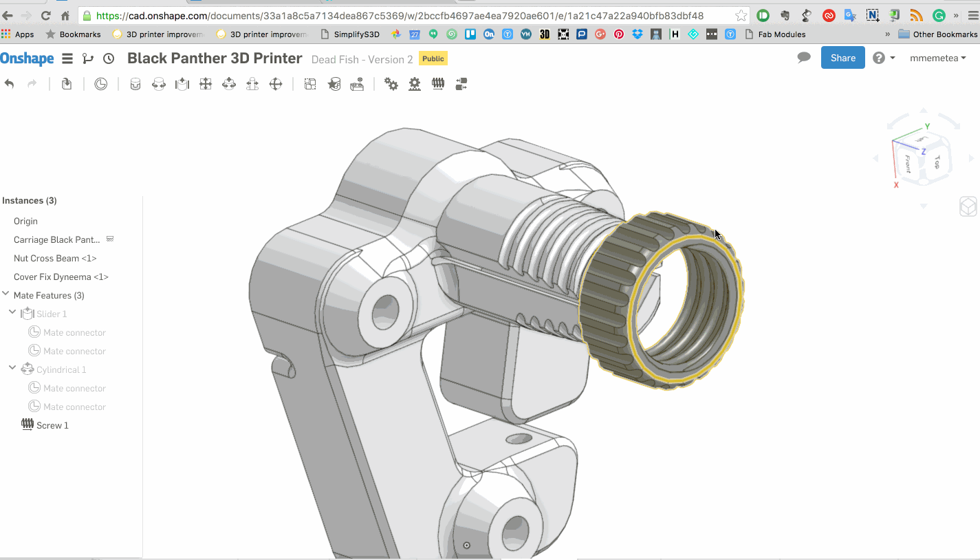Select the Gear relation tool
The width and height of the screenshot is (980, 560).
click(x=391, y=84)
